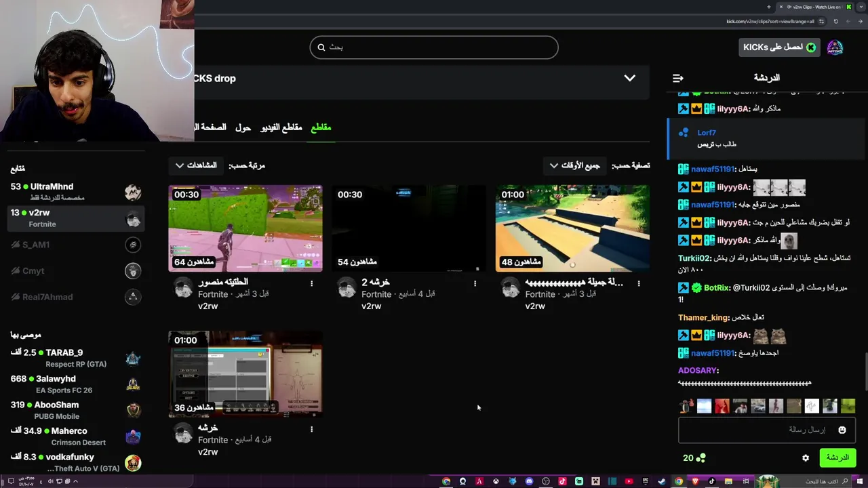Click v2rw channel name under الحلتيته منصور
This screenshot has height=488, width=868.
point(208,306)
